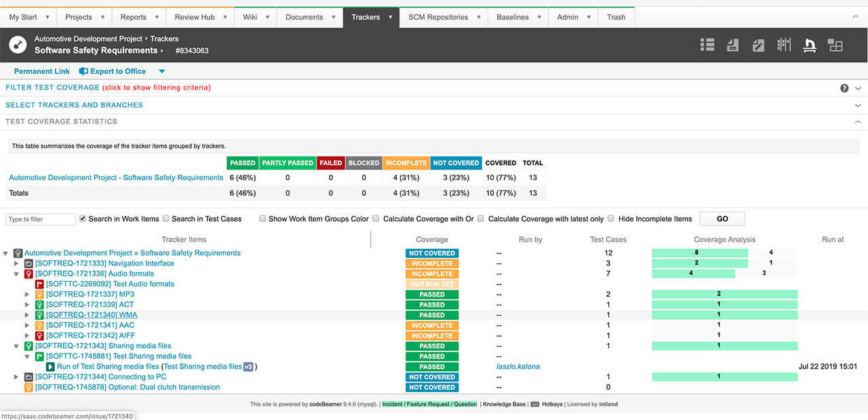Open the laszlo.katona user link
Image resolution: width=868 pixels, height=420 pixels.
pyautogui.click(x=518, y=366)
